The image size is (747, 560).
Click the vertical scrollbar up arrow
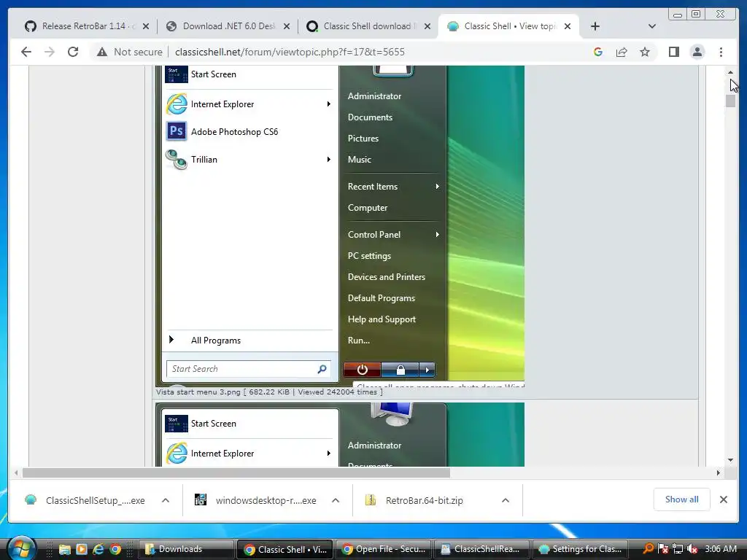[x=730, y=72]
